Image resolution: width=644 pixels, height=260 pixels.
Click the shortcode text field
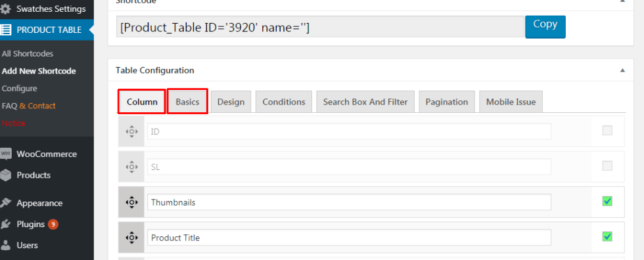[x=321, y=27]
